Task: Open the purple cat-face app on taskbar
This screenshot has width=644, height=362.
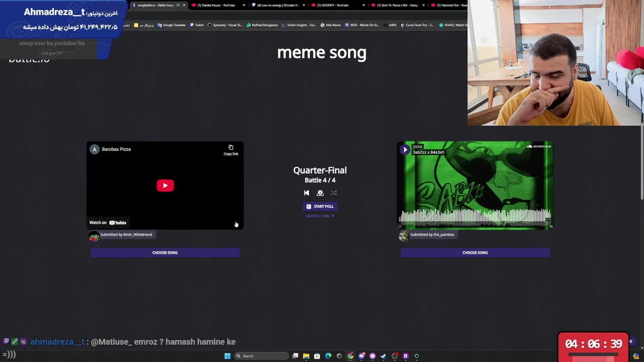Action: [x=372, y=356]
